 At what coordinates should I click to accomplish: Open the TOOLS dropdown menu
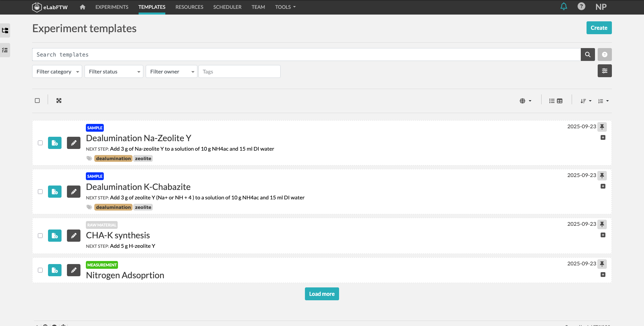pos(285,7)
